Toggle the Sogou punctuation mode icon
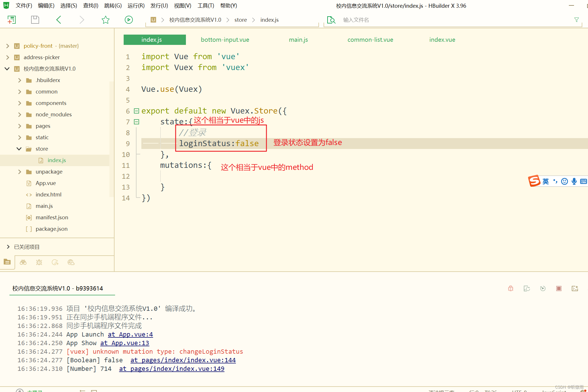Screen dimensions: 588x392 pos(555,181)
